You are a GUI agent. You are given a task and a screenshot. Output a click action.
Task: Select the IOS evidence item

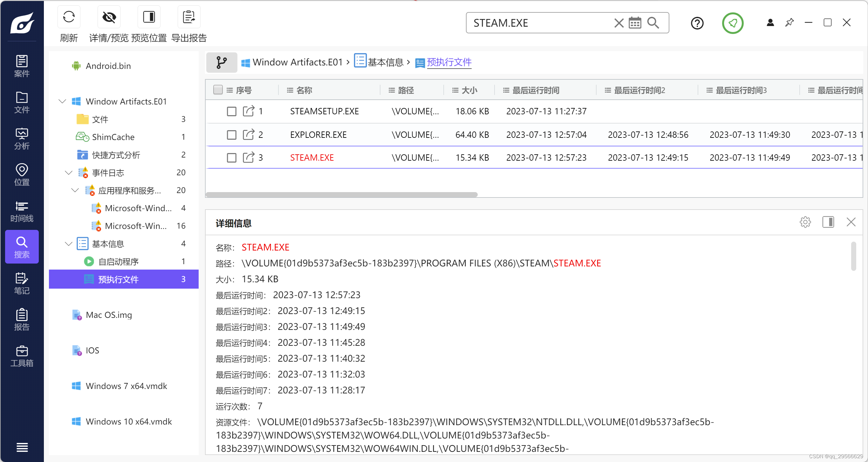(92, 351)
